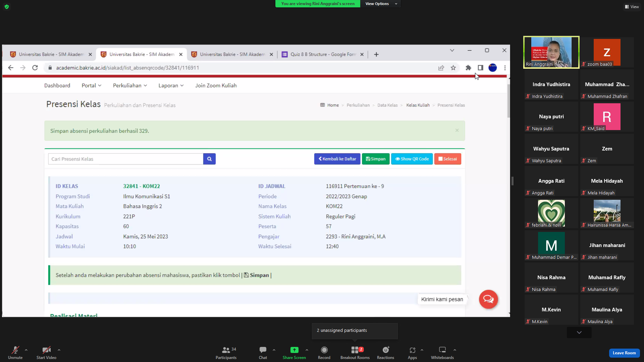Start Share Screen

point(294,353)
